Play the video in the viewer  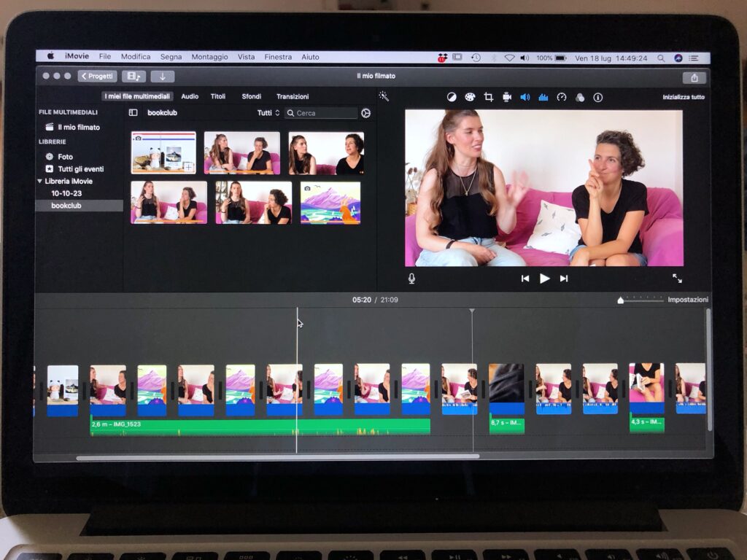pyautogui.click(x=544, y=279)
